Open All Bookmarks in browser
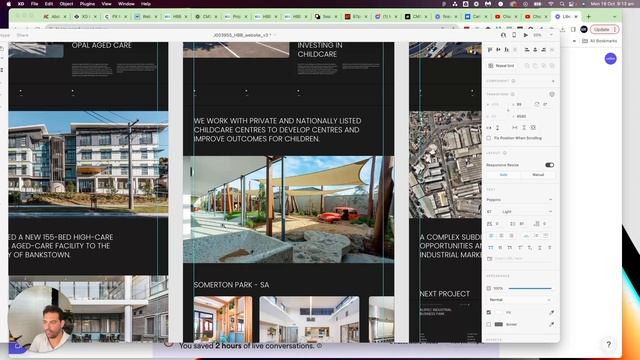640x360 pixels. pyautogui.click(x=600, y=41)
